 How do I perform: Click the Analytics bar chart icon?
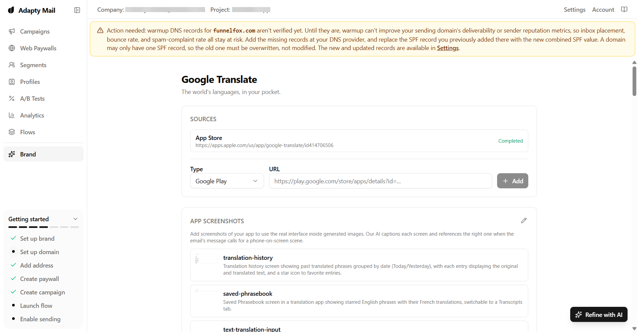click(x=12, y=115)
